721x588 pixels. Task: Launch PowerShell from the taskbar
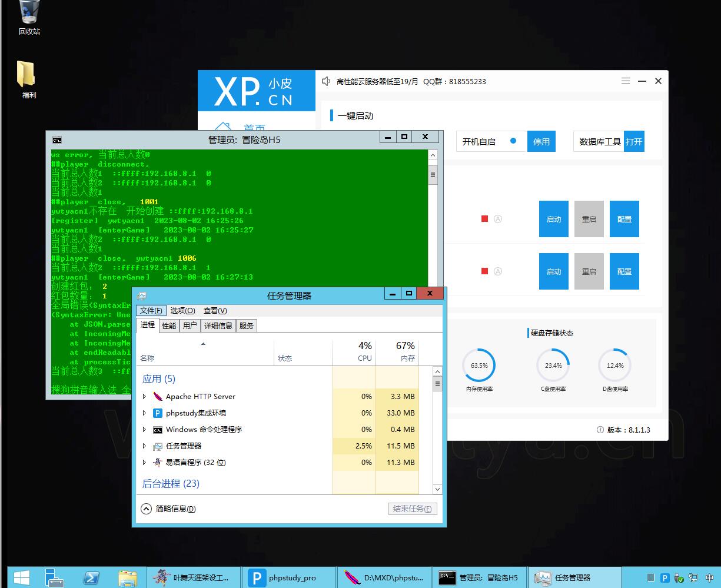(91, 577)
